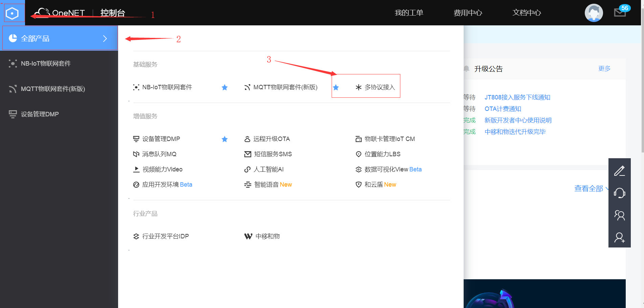Open the mail inbox with 56 badge

[x=620, y=13]
